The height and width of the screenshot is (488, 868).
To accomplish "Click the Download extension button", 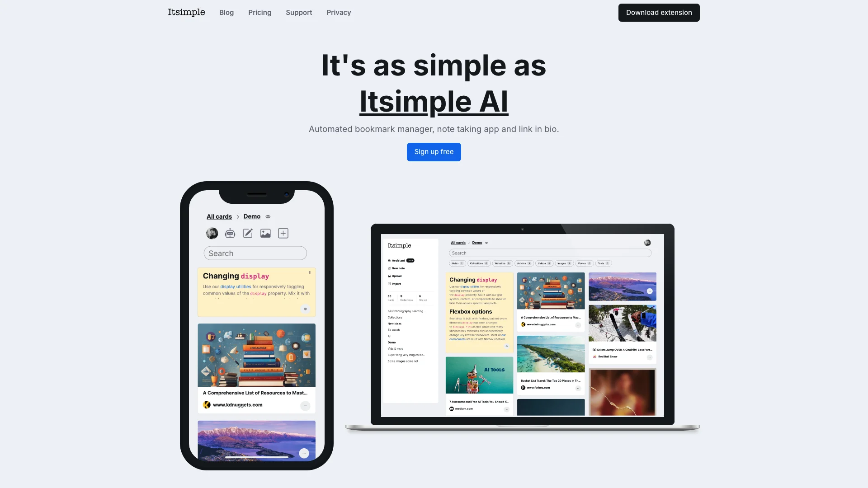I will pos(659,12).
